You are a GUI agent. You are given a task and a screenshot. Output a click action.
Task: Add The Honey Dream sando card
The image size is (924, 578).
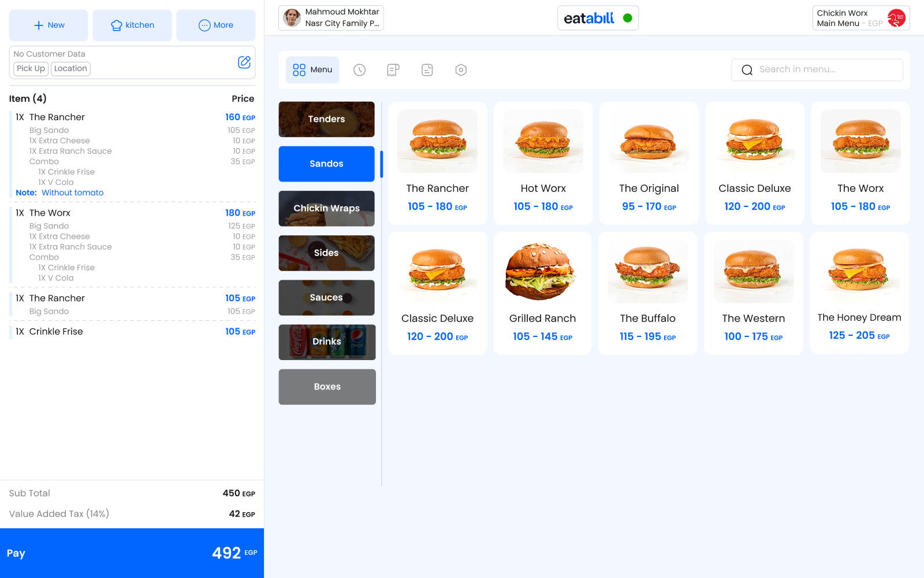(x=859, y=292)
